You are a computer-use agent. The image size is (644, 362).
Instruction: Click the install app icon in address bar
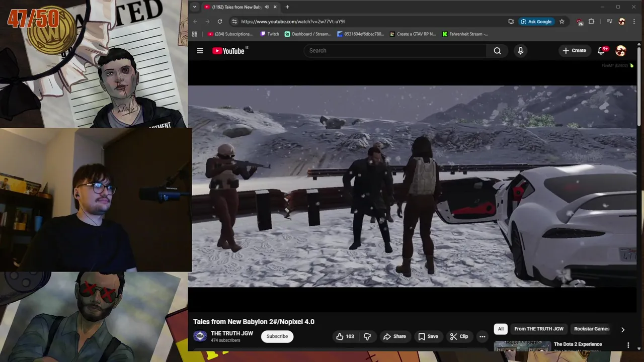pos(511,22)
